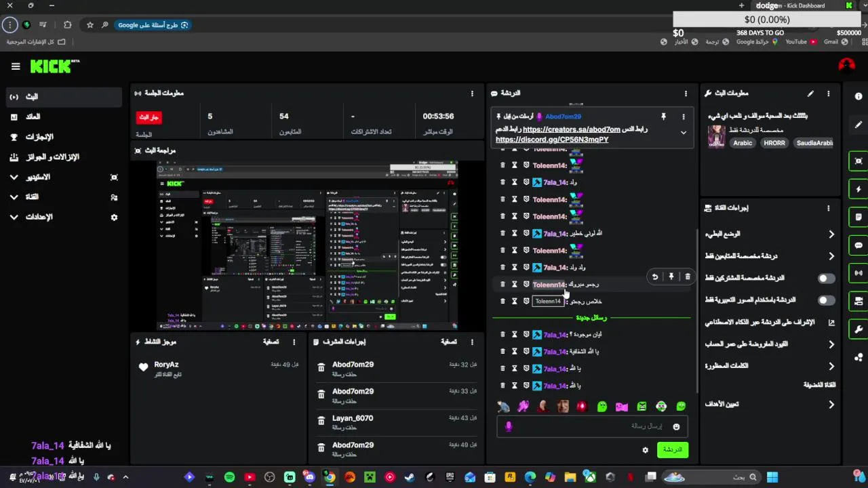Viewport: 868px width, 488px height.
Task: Insert the green blob emote
Action: tap(602, 407)
